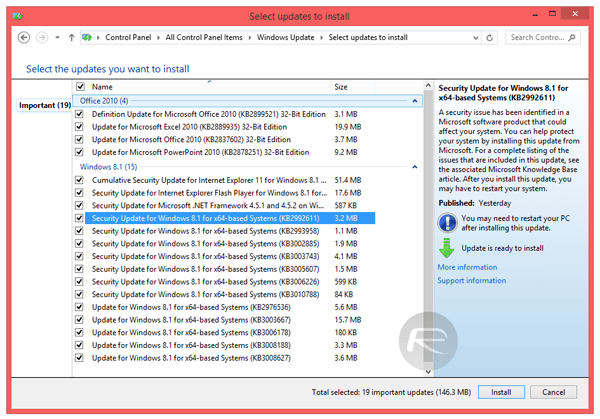This screenshot has width=600, height=419.
Task: Expand the chevron after Control Panel breadcrumb
Action: pyautogui.click(x=158, y=37)
